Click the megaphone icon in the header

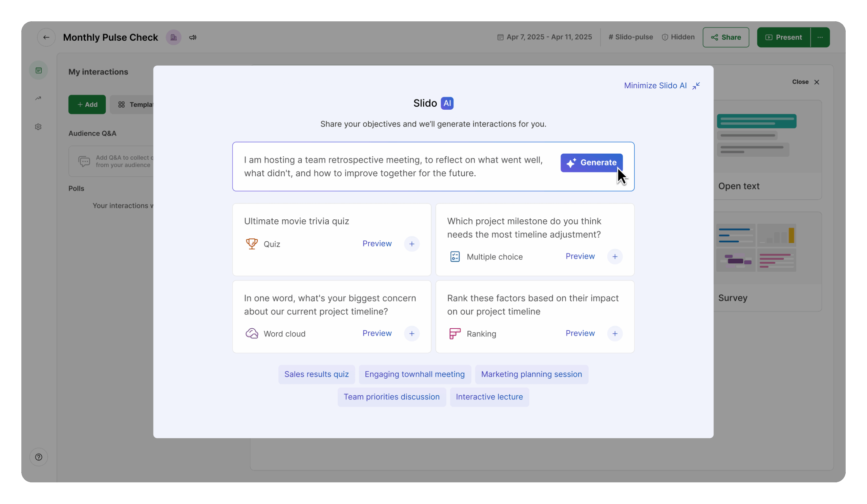193,37
